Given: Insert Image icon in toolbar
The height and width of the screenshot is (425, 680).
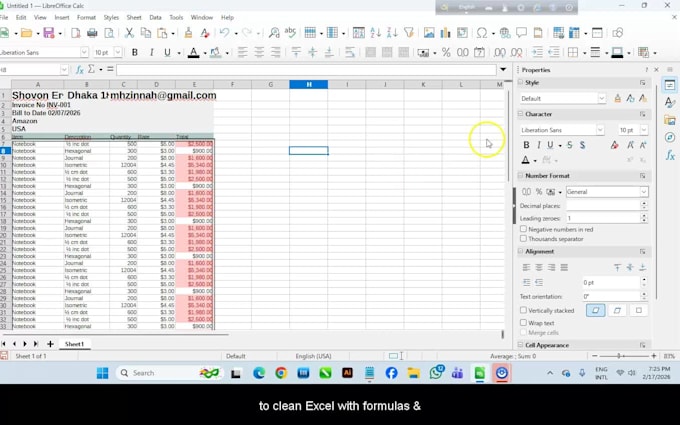Looking at the screenshot, I should click(429, 33).
